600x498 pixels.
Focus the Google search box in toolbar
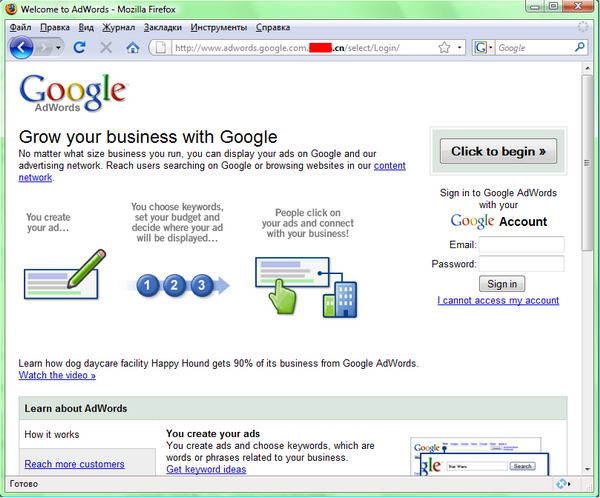[535, 48]
